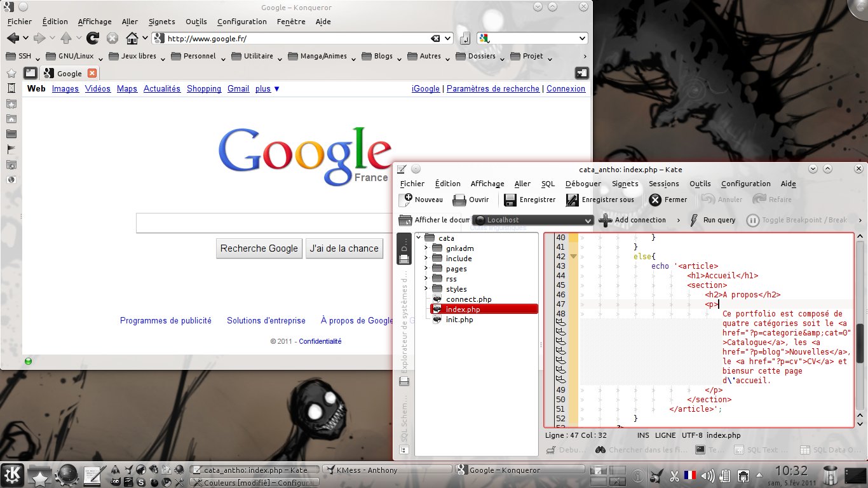Screen dimensions: 868x488
Task: Expand the gnkadm folder
Action: pos(426,248)
